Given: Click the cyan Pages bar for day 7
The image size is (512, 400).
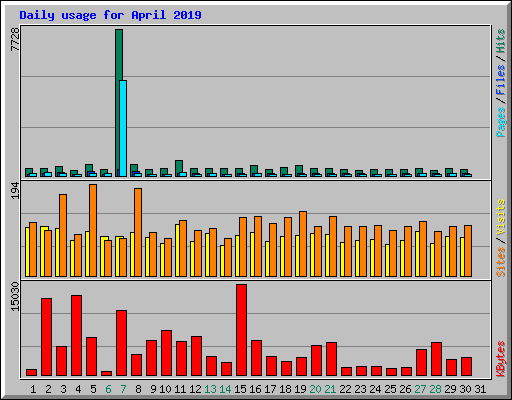Looking at the screenshot, I should coord(123,128).
